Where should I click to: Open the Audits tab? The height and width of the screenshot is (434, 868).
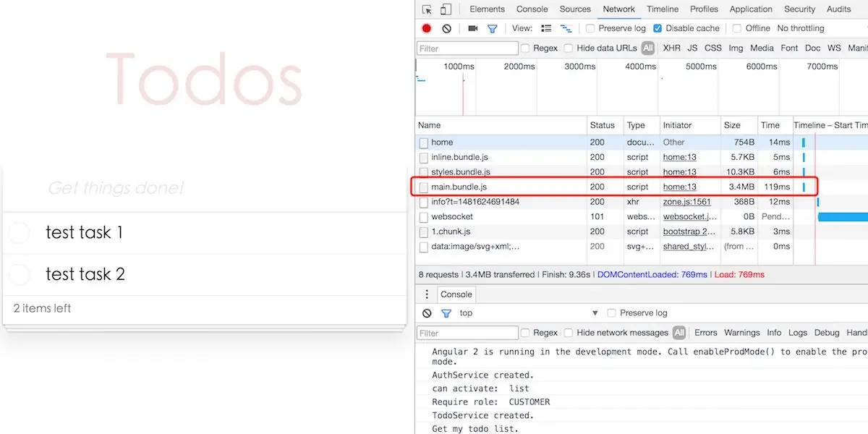pyautogui.click(x=838, y=9)
